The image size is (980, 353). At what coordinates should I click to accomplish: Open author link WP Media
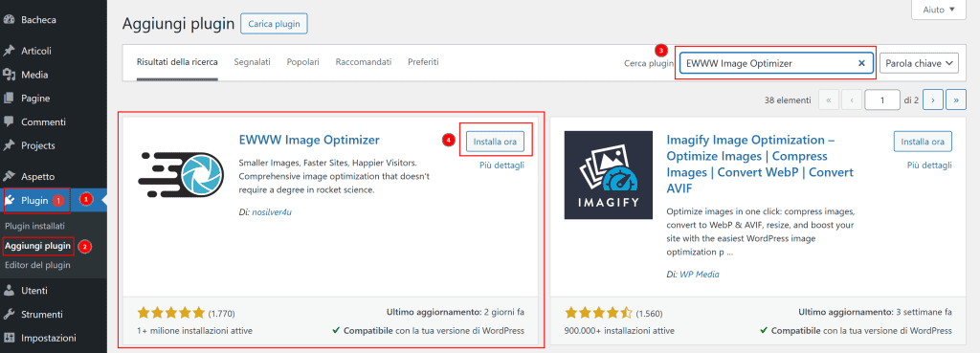[700, 275]
